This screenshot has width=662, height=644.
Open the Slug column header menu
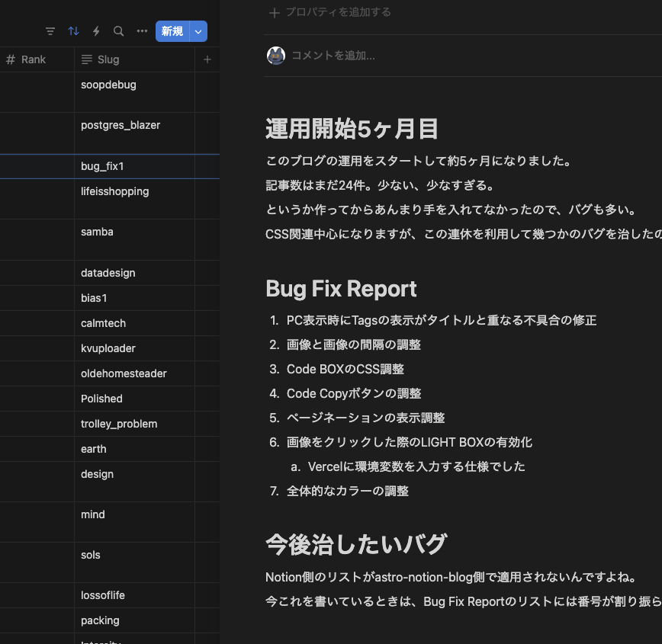pyautogui.click(x=108, y=59)
